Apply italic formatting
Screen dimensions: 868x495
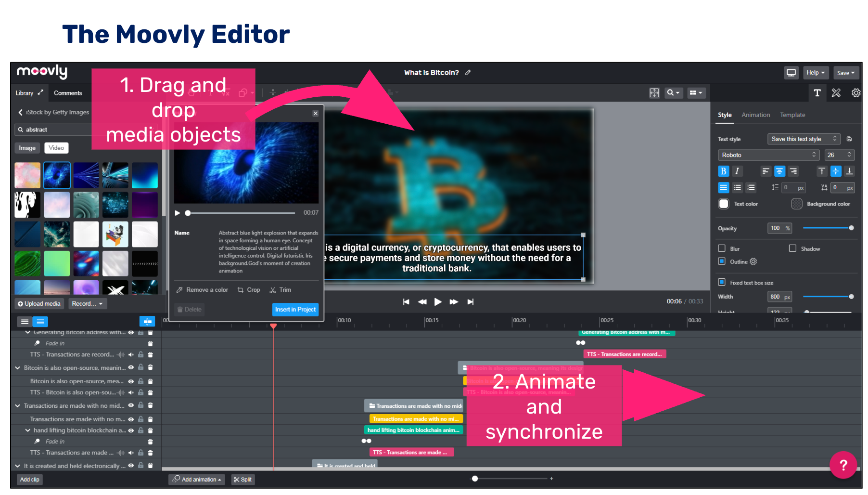click(x=737, y=171)
